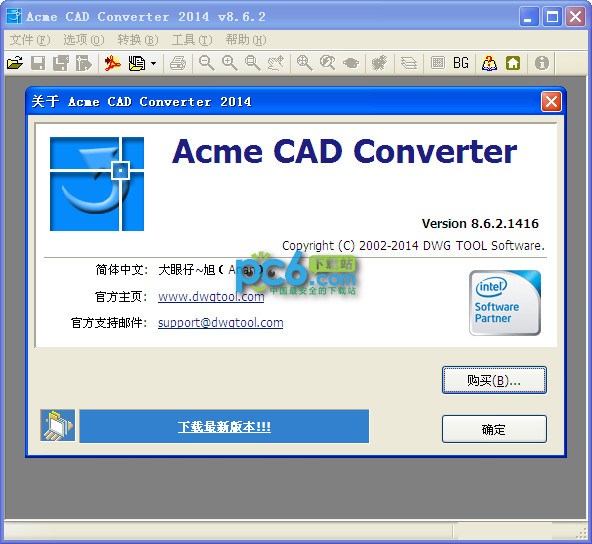Maximize the Acme CAD Converter main window
The width and height of the screenshot is (592, 544).
click(x=552, y=17)
